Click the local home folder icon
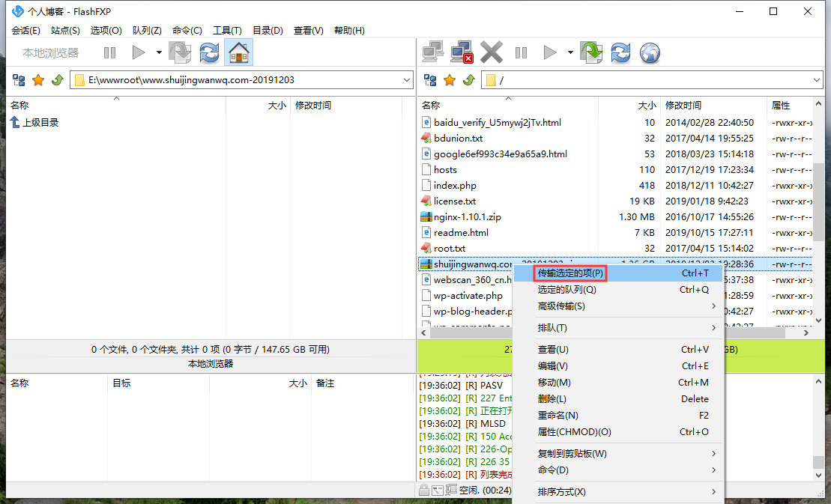The width and height of the screenshot is (831, 504). 238,52
